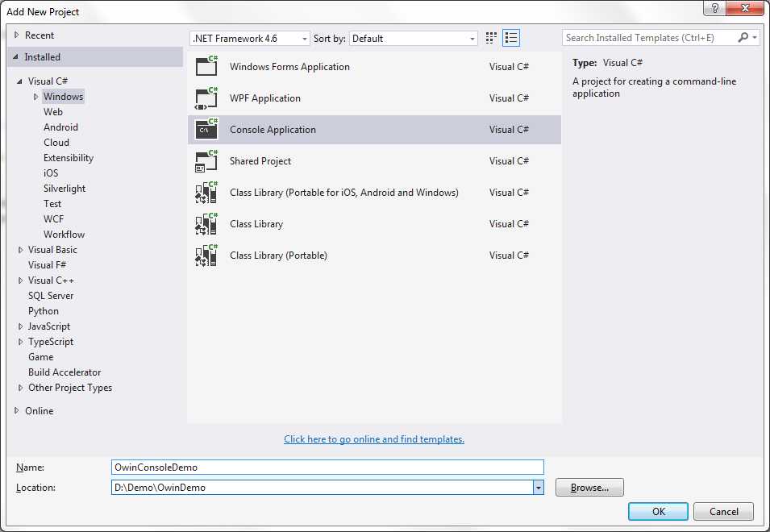Click the Browse... button
Screen dimensions: 770x532
tap(589, 488)
